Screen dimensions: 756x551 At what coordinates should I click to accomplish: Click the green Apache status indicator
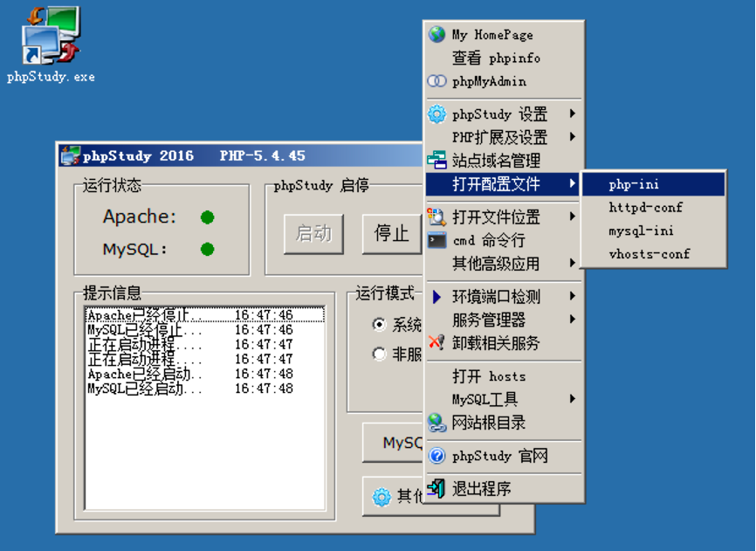(x=207, y=217)
